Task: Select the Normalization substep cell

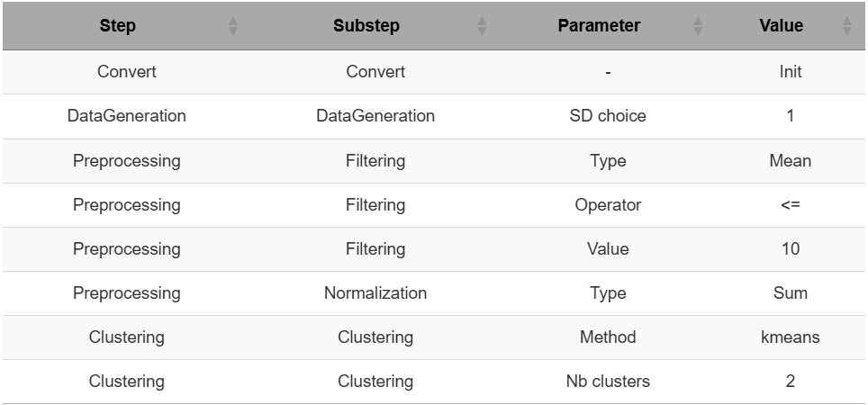Action: 375,293
